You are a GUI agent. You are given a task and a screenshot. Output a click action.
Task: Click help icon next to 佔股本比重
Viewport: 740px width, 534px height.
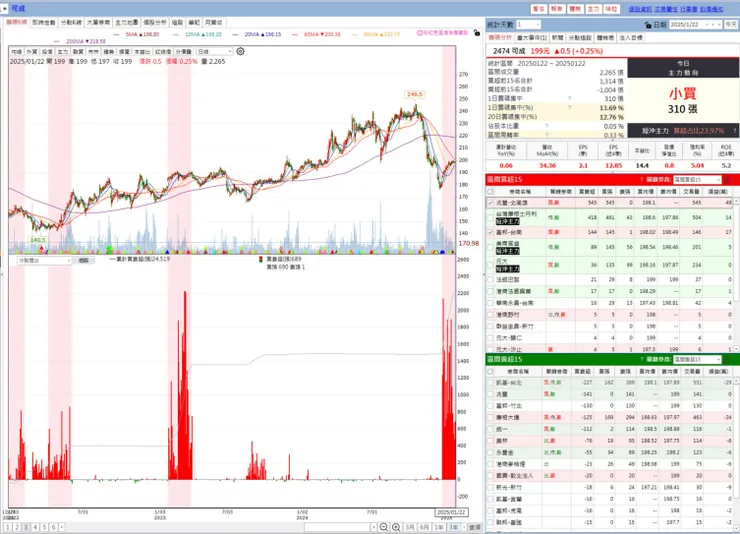tap(547, 126)
